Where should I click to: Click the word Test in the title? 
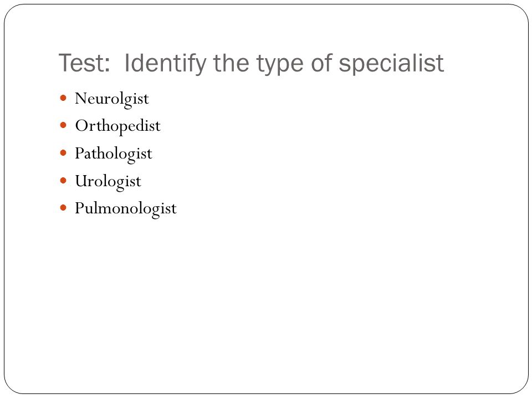[x=84, y=63]
